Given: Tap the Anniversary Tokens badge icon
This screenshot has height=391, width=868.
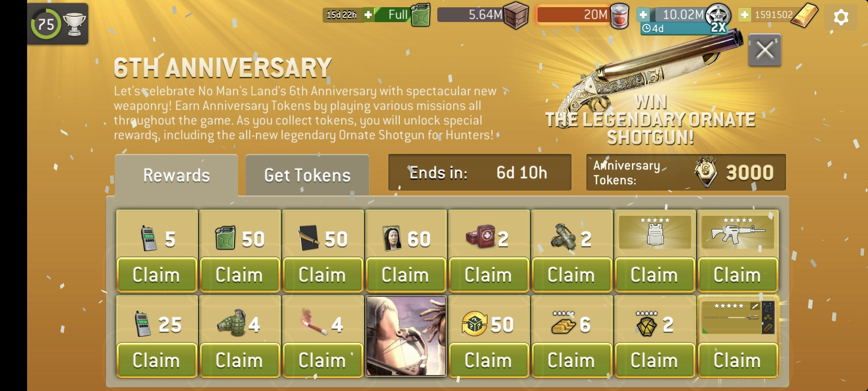Looking at the screenshot, I should click(x=706, y=172).
